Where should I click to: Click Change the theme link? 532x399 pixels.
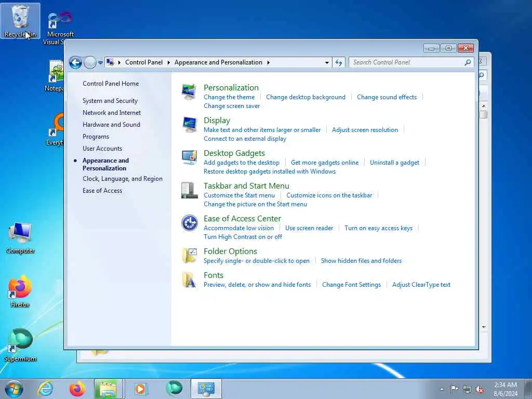(x=229, y=97)
